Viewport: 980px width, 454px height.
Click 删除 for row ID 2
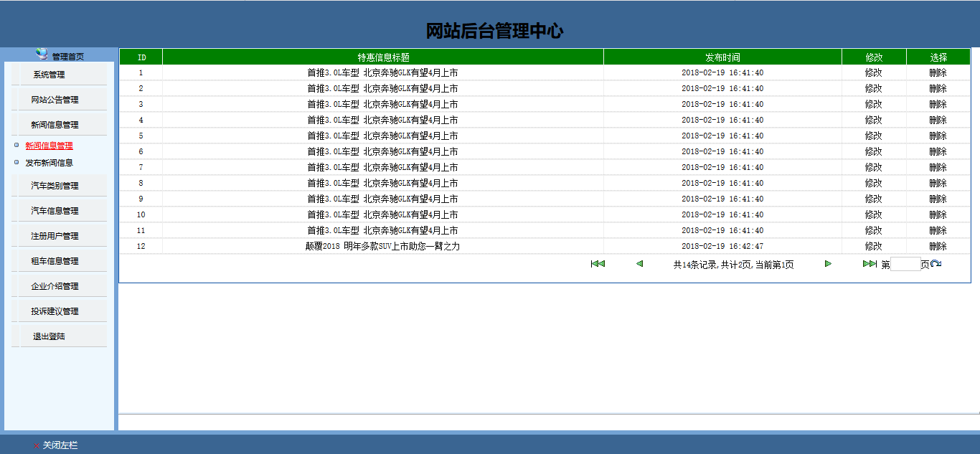click(938, 88)
